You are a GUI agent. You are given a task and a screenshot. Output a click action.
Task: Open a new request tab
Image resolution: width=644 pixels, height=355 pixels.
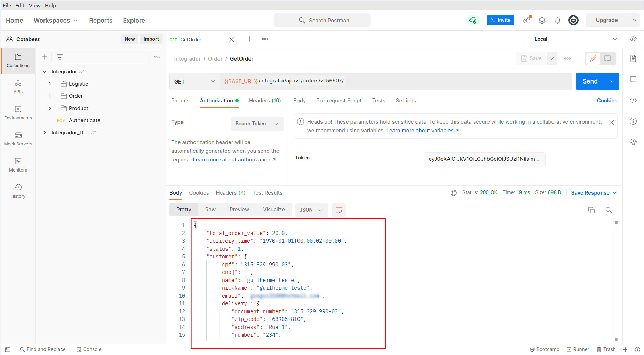coord(249,39)
